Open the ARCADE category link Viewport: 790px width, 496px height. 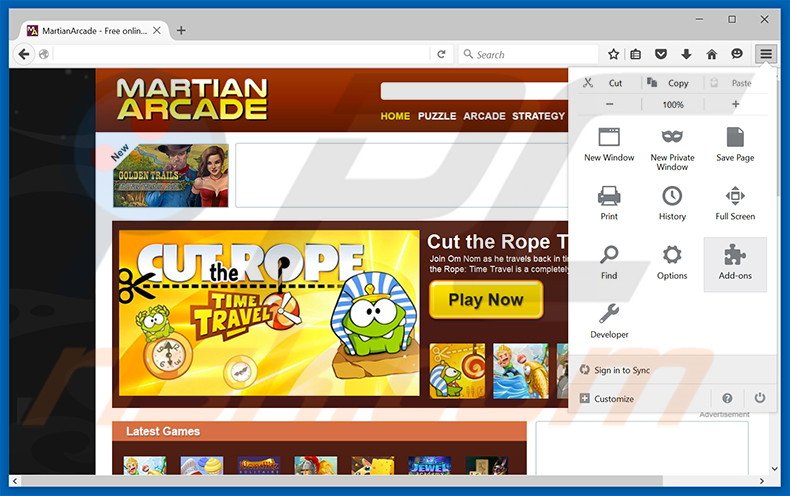click(484, 116)
